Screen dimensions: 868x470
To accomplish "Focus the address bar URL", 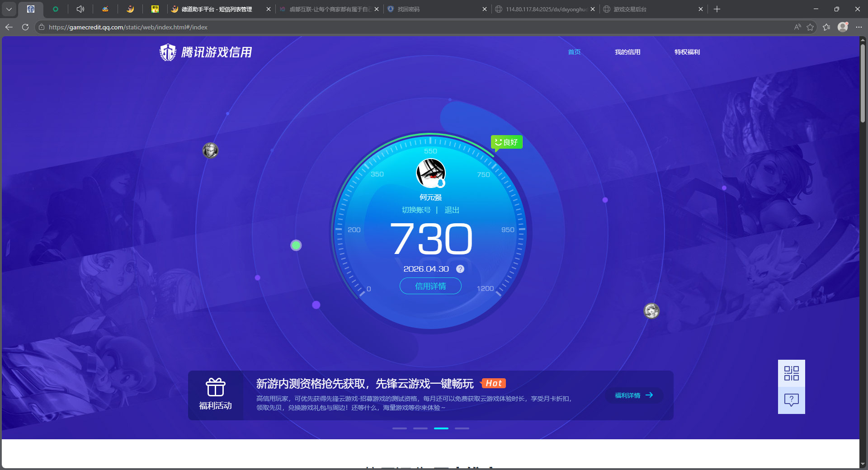I will pos(128,27).
